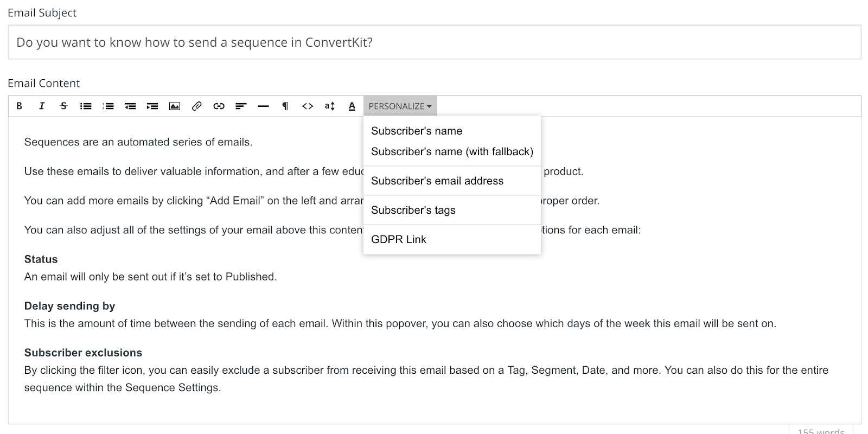This screenshot has width=868, height=434.
Task: Apply italic formatting
Action: point(42,106)
